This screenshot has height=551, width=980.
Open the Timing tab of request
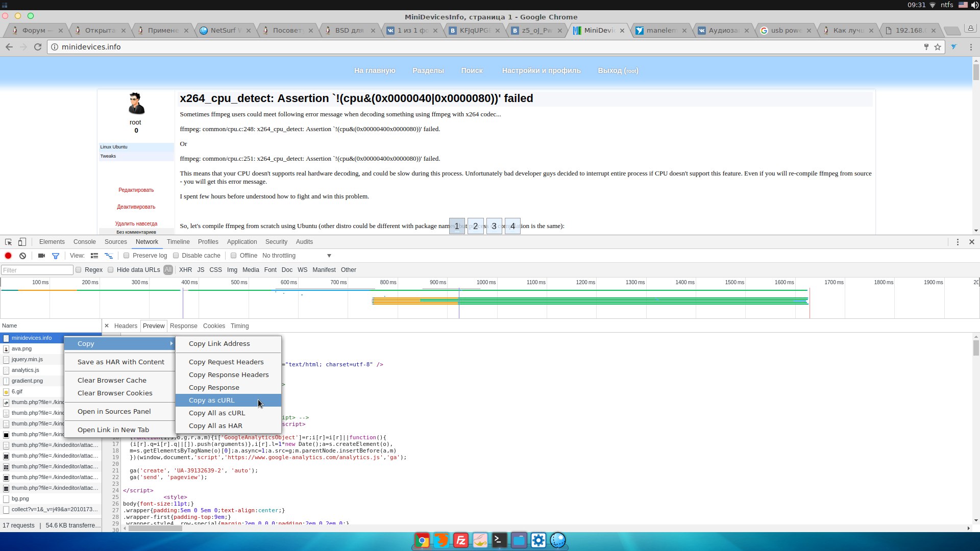239,326
